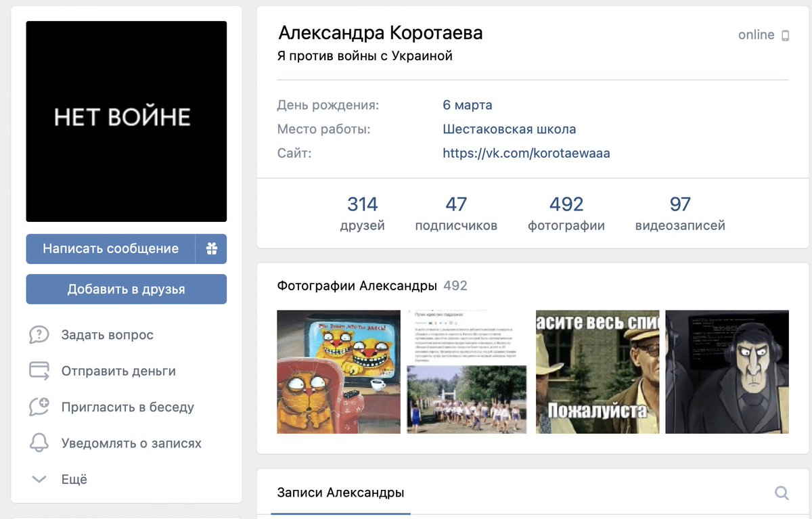Click the profile name Александра Коротаева
The height and width of the screenshot is (519, 812).
(x=380, y=33)
